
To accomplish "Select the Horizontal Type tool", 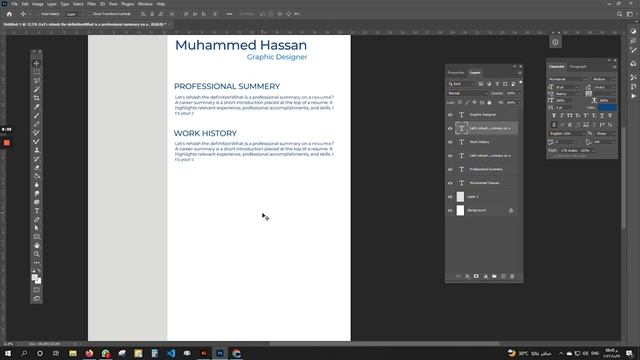I will [x=37, y=211].
